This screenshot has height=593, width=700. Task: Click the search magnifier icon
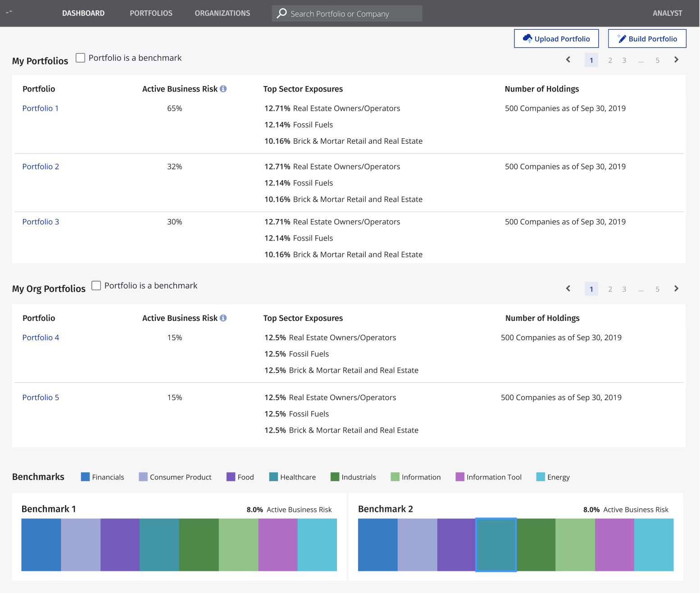coord(282,14)
